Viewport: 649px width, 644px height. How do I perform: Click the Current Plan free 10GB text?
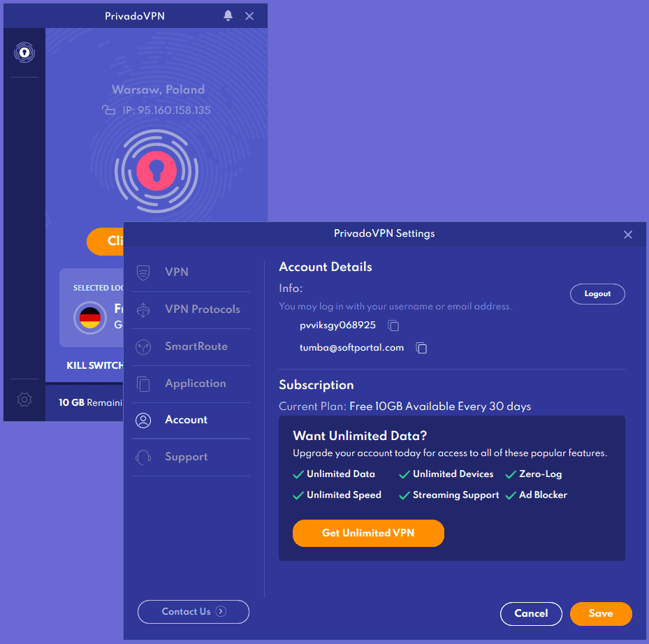404,407
